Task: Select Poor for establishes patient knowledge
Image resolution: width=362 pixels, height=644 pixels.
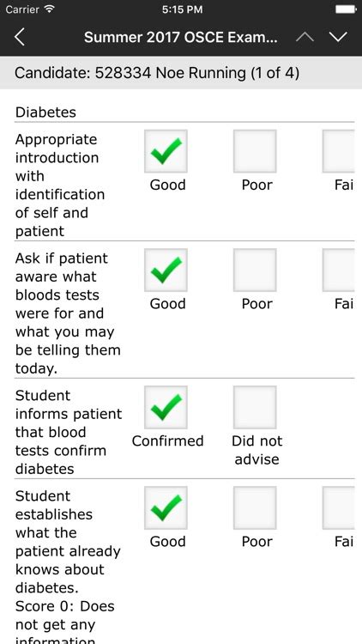Action: (255, 507)
